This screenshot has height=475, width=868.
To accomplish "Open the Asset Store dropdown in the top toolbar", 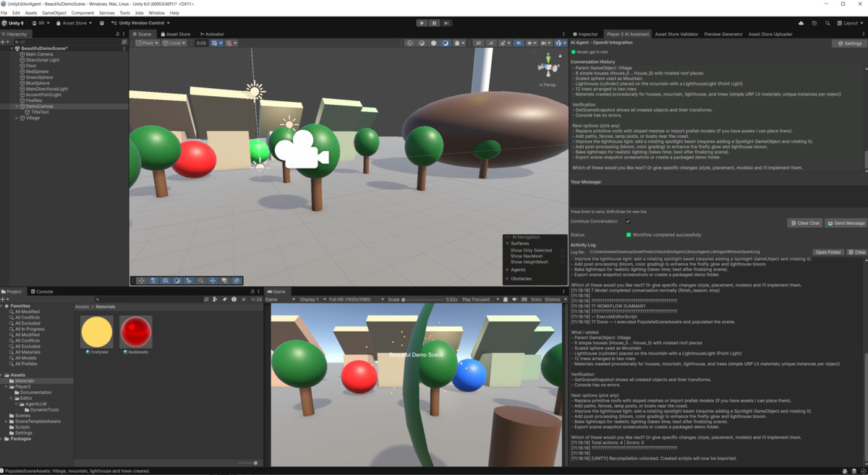I will 74,23.
